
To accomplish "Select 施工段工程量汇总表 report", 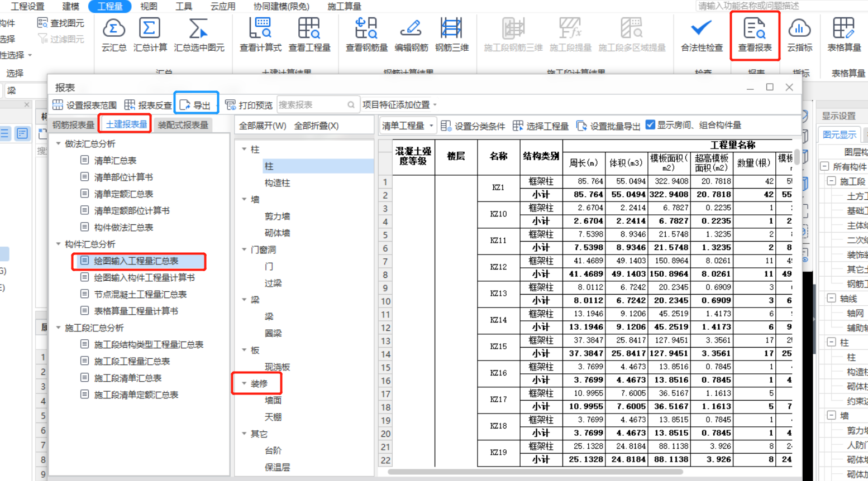I will coord(132,362).
